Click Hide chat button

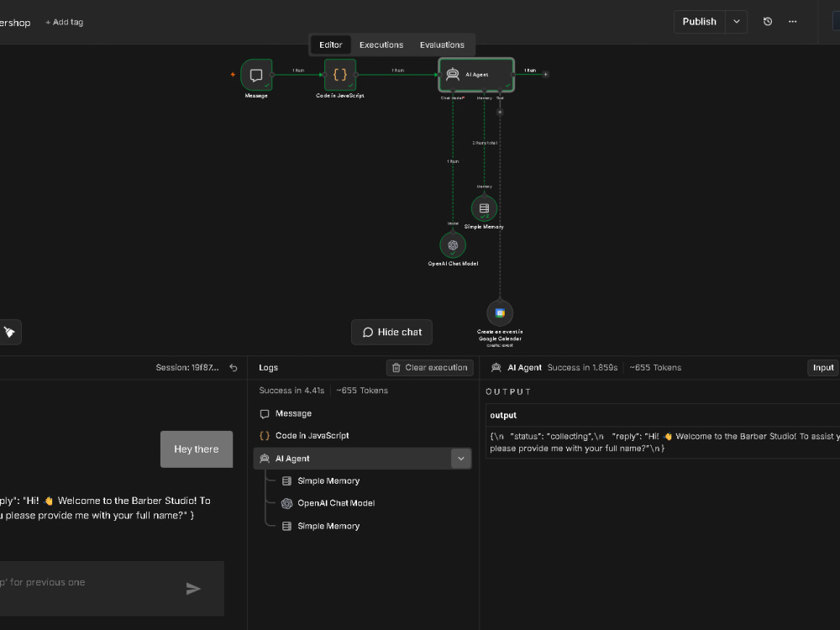coord(391,332)
